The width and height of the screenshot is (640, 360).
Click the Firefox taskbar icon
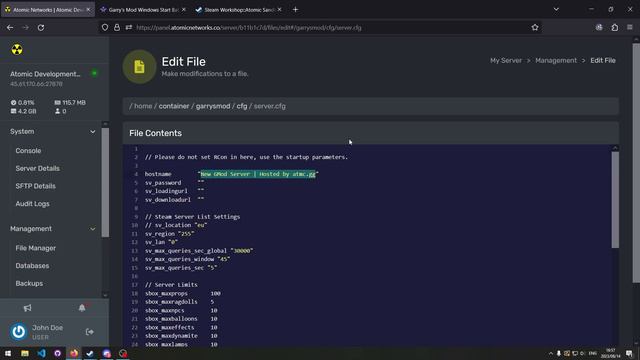[74, 353]
